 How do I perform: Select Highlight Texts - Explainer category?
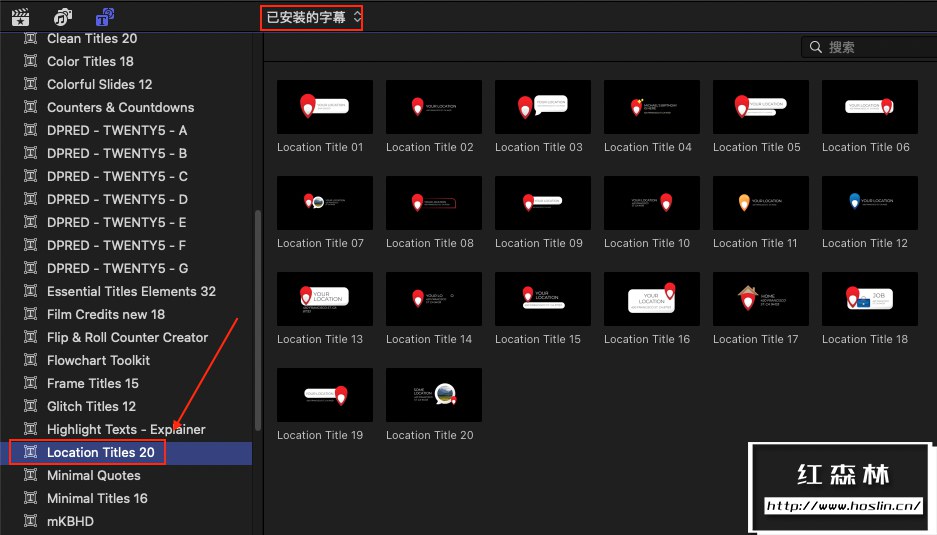coord(126,429)
